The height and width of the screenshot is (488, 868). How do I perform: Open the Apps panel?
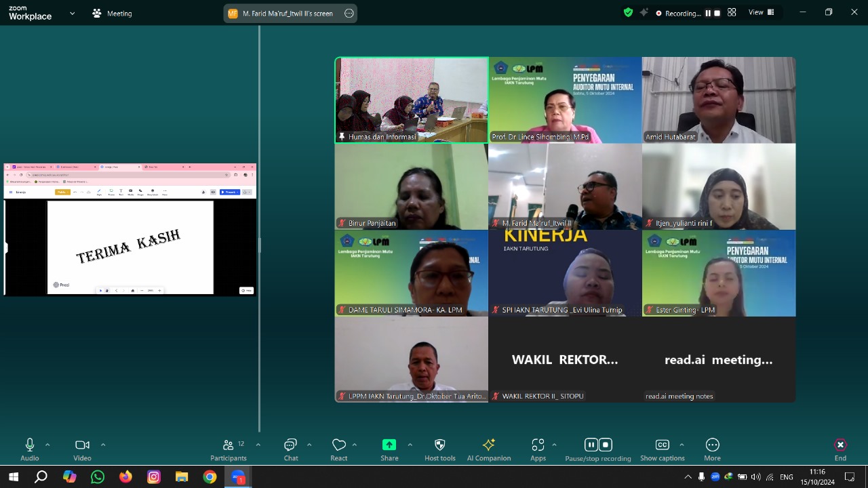[x=538, y=449]
